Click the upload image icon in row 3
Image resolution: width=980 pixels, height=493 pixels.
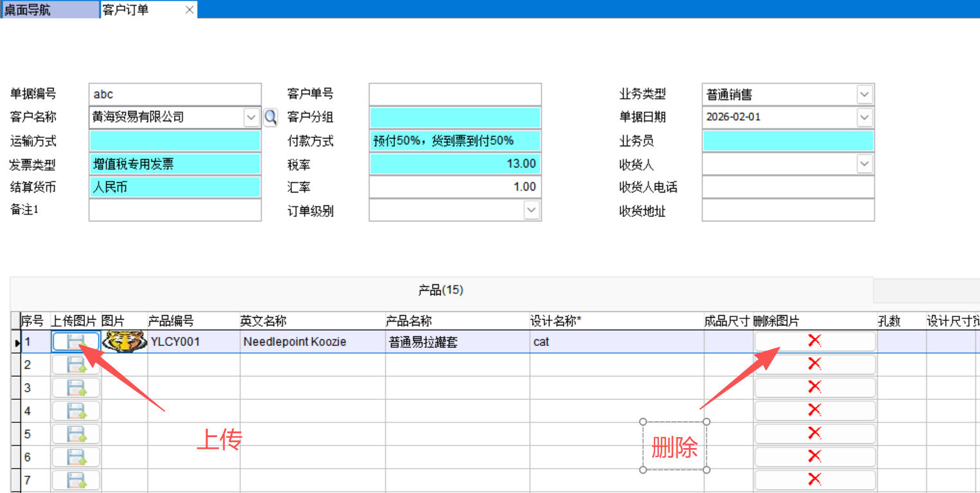(x=76, y=388)
